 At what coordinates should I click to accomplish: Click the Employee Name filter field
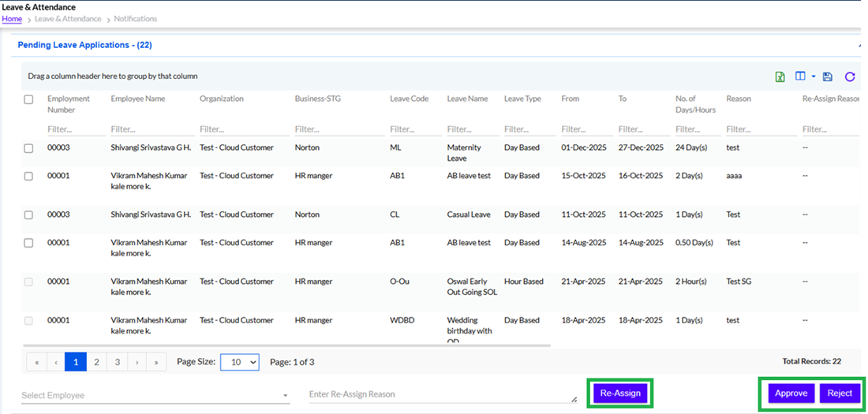[152, 129]
